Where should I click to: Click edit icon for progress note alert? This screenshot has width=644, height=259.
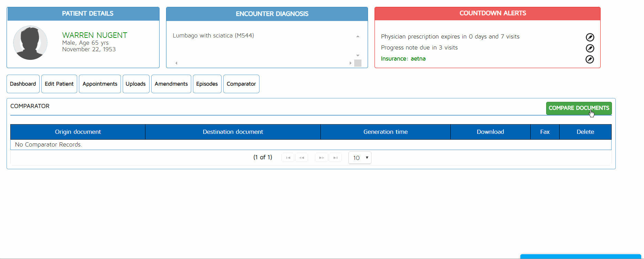tap(590, 48)
